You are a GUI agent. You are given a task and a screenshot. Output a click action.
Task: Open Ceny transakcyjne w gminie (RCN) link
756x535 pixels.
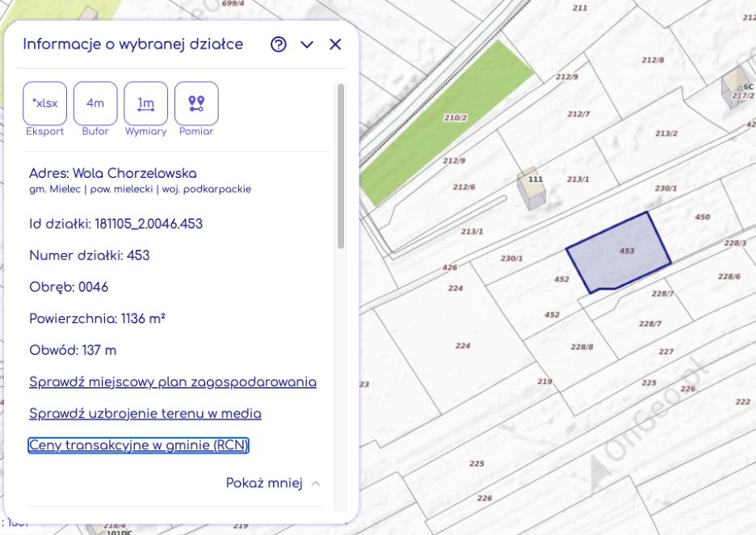pos(138,445)
